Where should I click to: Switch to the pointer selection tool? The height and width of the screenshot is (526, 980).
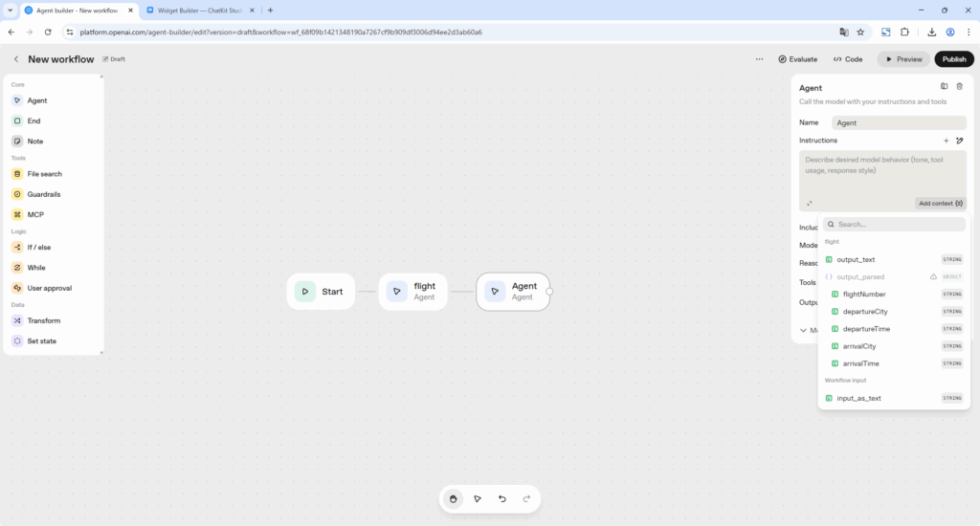click(478, 499)
